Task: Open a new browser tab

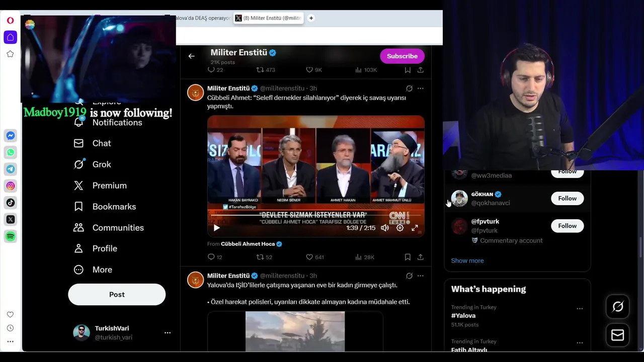Action: click(x=311, y=18)
